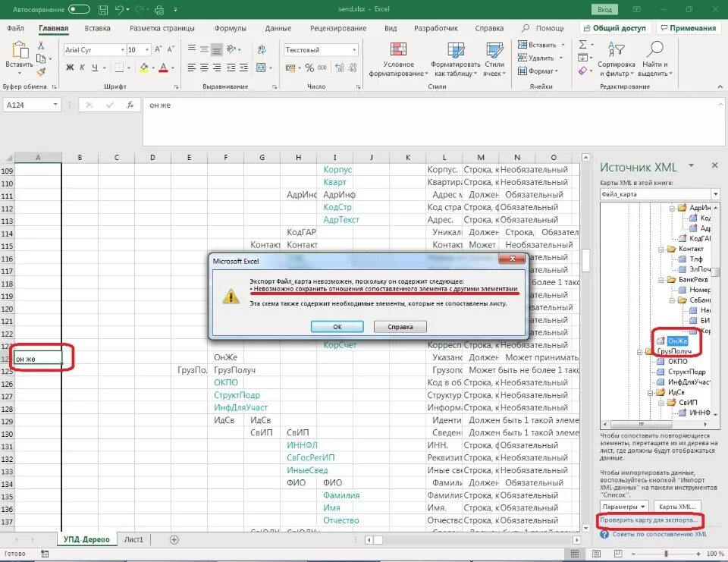Toggle middle vertical alignment in Alignment group
The width and height of the screenshot is (728, 562).
pyautogui.click(x=204, y=49)
